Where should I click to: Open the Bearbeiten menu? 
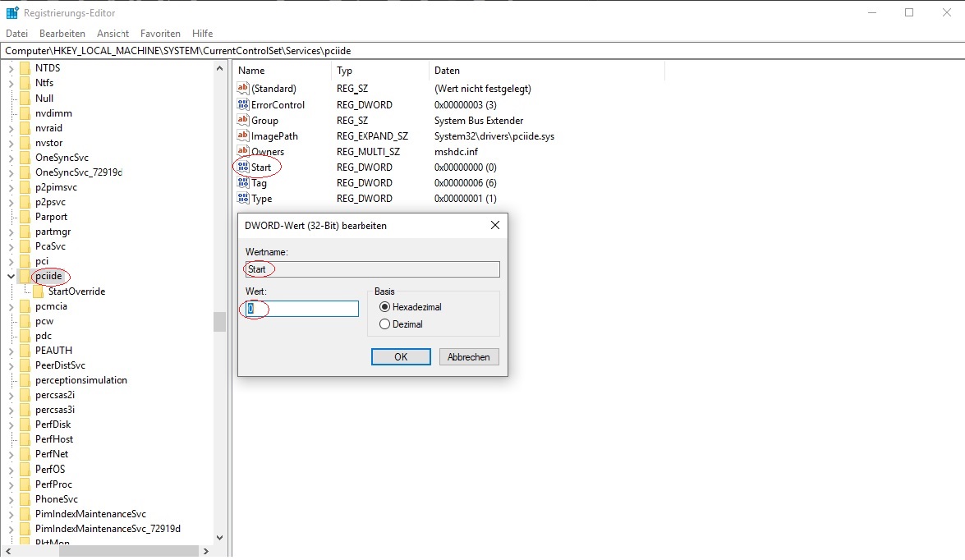coord(62,33)
